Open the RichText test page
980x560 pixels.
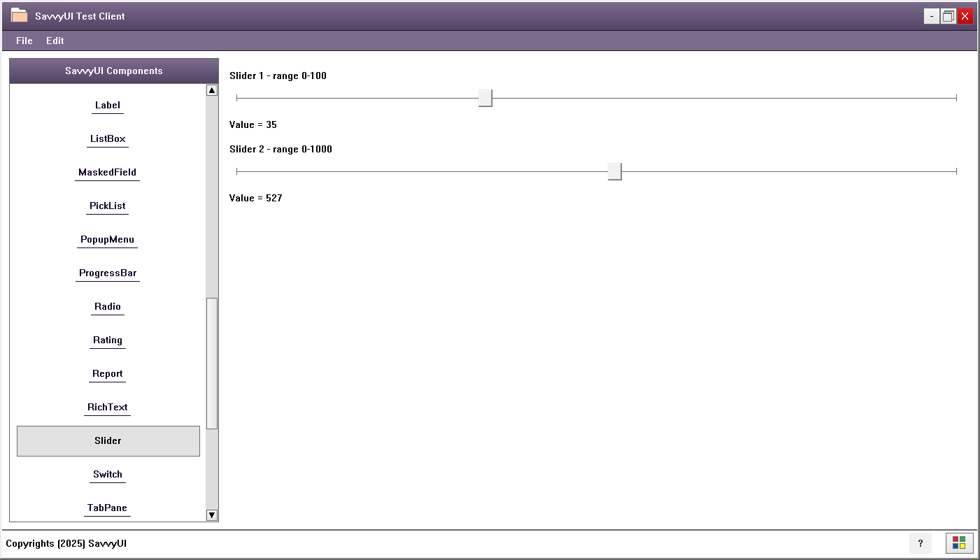click(107, 407)
